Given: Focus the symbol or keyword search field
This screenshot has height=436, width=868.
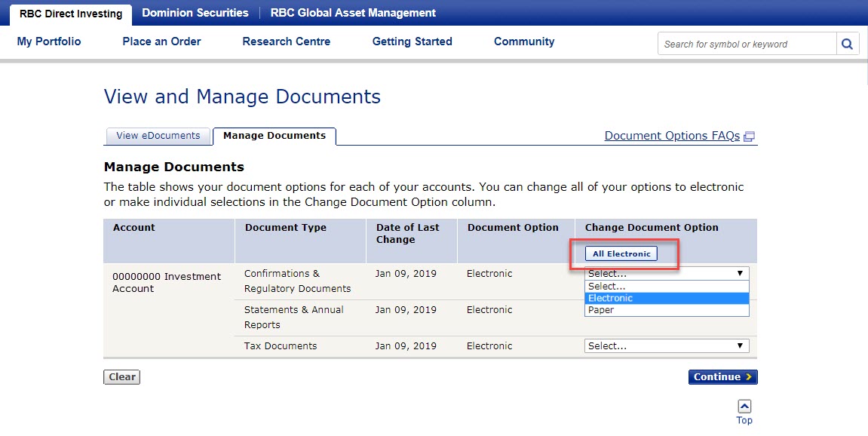Looking at the screenshot, I should pos(747,44).
